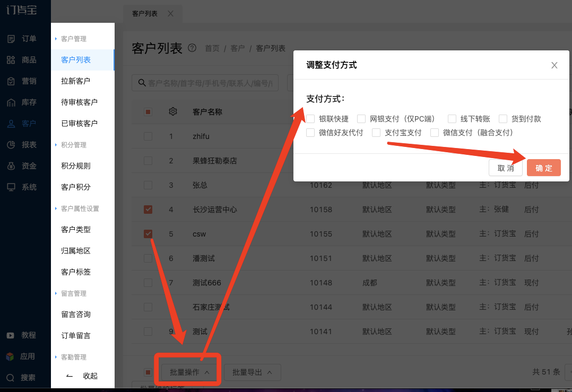Viewport: 572px width, 392px height.
Task: Collapse the submenu with 收起 arrow
Action: tap(70, 376)
